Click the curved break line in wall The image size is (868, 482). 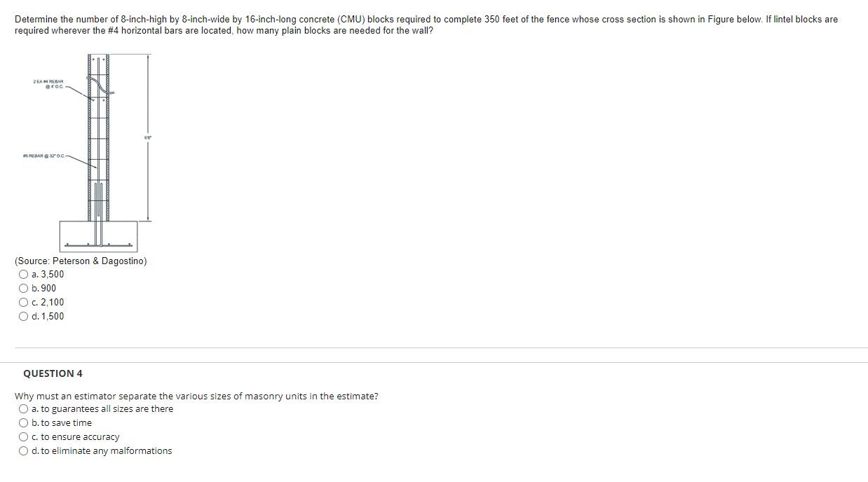(x=101, y=85)
